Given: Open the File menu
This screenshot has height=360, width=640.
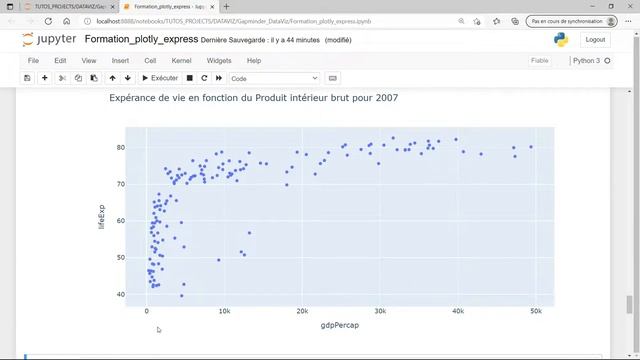Looking at the screenshot, I should pos(33,60).
